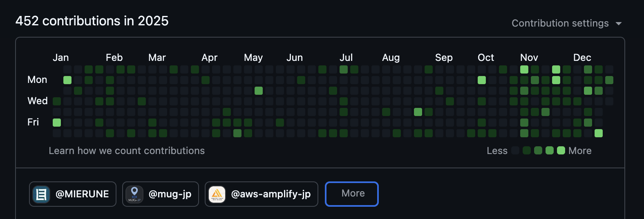
Task: Select the bright green first Friday in January
Action: 57,122
